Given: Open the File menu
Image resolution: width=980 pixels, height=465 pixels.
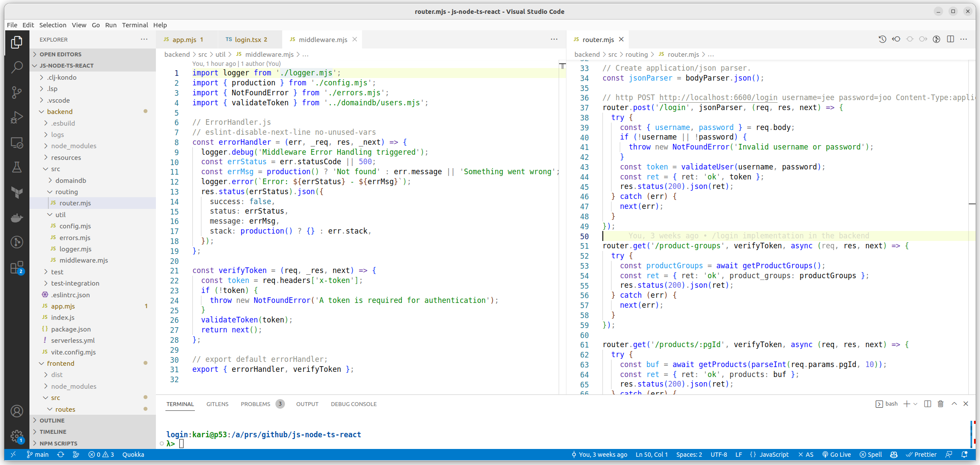Looking at the screenshot, I should click(12, 25).
